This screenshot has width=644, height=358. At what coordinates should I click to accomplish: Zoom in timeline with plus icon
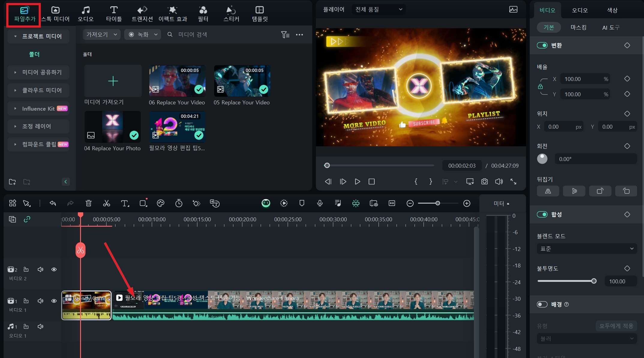[x=467, y=203]
